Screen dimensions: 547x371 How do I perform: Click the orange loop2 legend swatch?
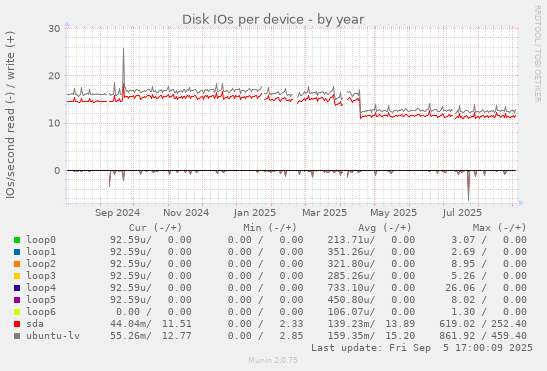17,264
